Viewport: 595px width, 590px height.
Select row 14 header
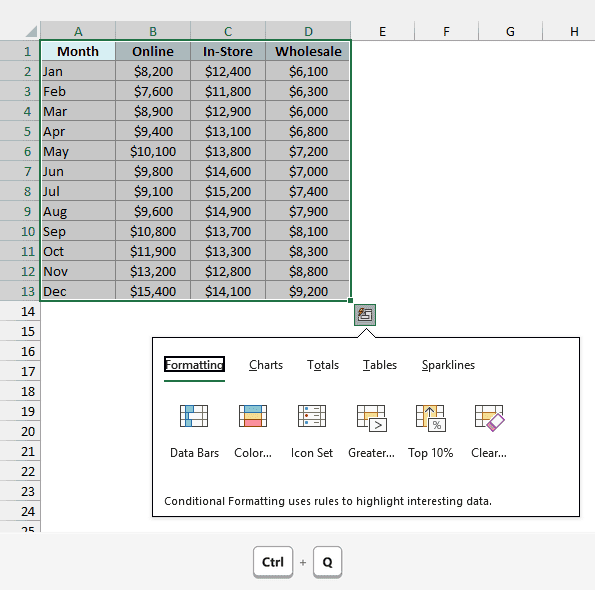(x=20, y=312)
